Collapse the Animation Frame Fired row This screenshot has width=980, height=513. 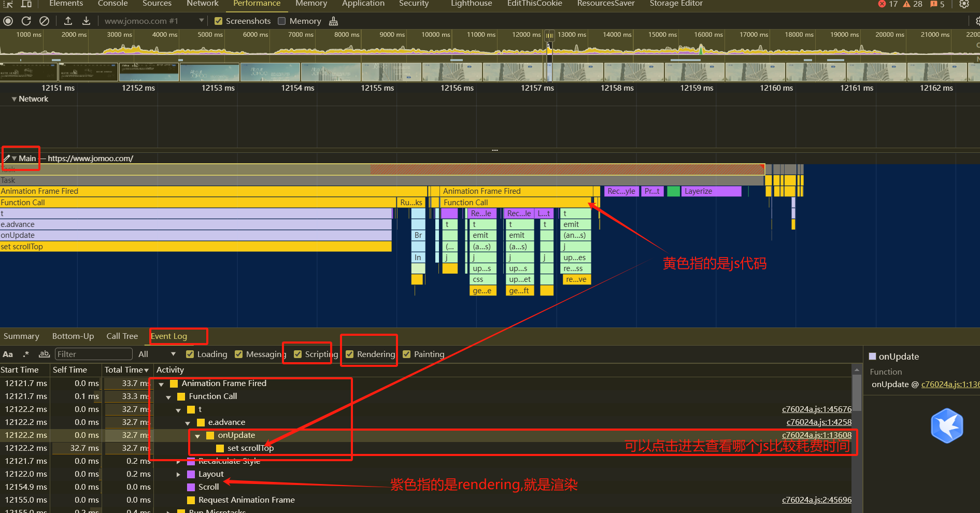coord(161,384)
